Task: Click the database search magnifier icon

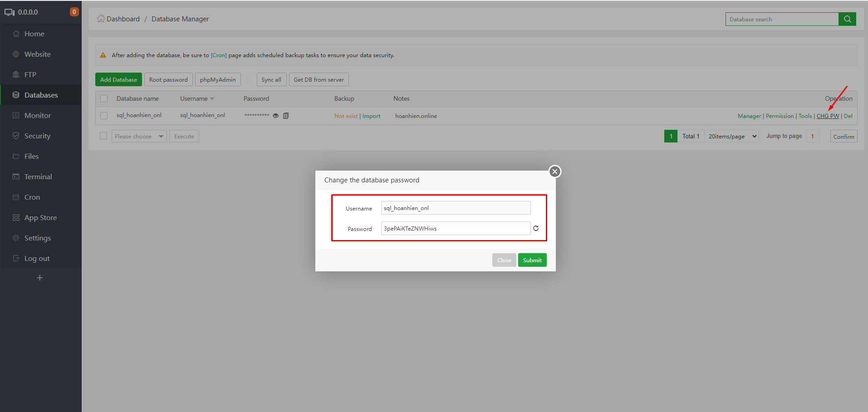Action: (847, 19)
